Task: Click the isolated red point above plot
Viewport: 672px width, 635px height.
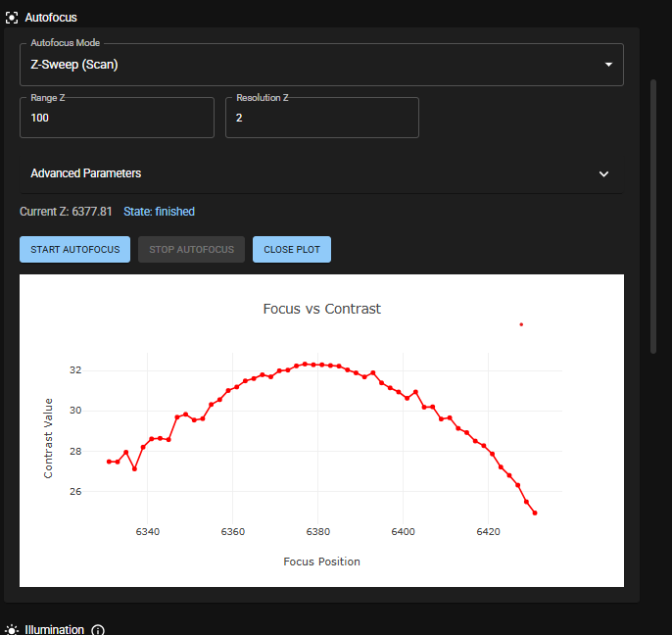Action: pyautogui.click(x=521, y=324)
